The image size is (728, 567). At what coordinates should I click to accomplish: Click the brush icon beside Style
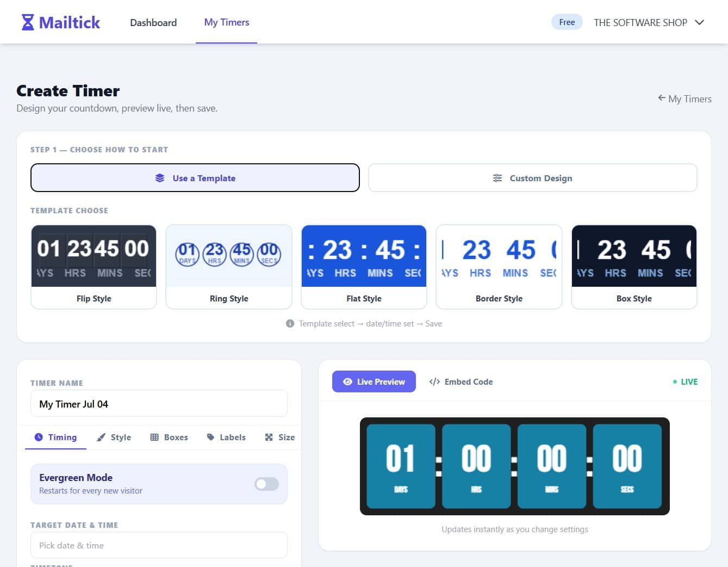pos(101,437)
